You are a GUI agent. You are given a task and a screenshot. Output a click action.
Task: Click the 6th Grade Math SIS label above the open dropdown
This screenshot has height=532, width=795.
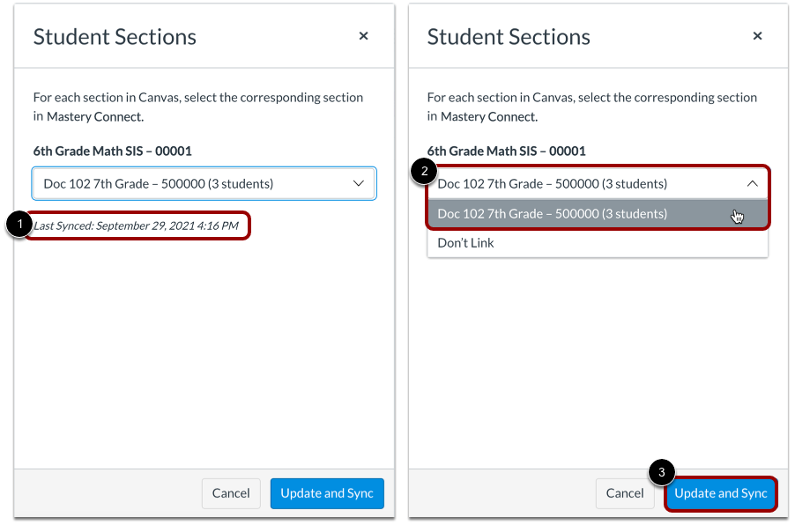pos(507,151)
